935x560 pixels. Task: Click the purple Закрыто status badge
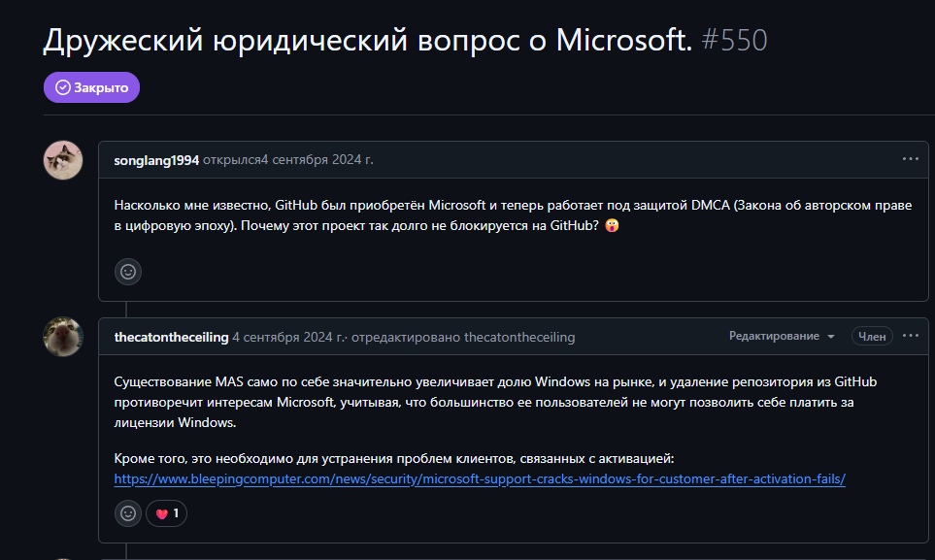click(x=91, y=87)
